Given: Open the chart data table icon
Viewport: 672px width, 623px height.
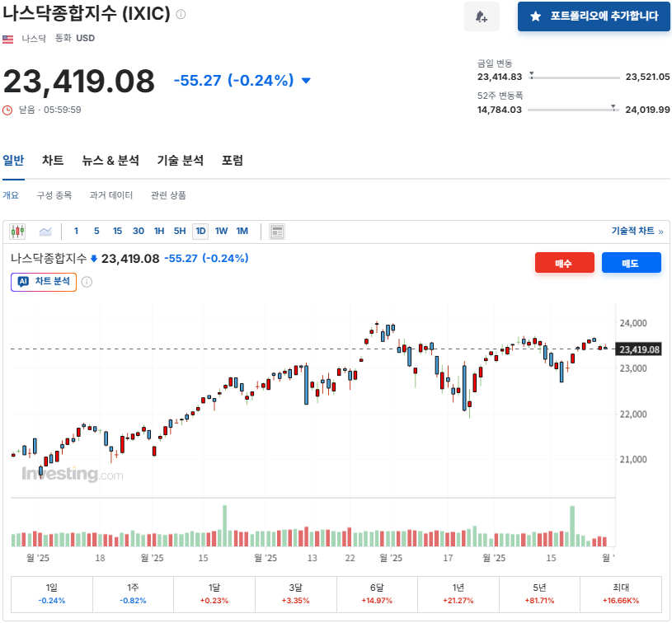Looking at the screenshot, I should pyautogui.click(x=277, y=232).
